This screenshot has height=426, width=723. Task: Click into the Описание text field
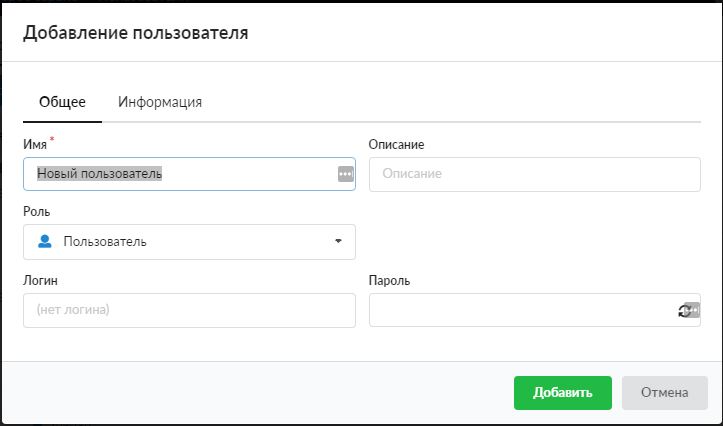pyautogui.click(x=534, y=174)
